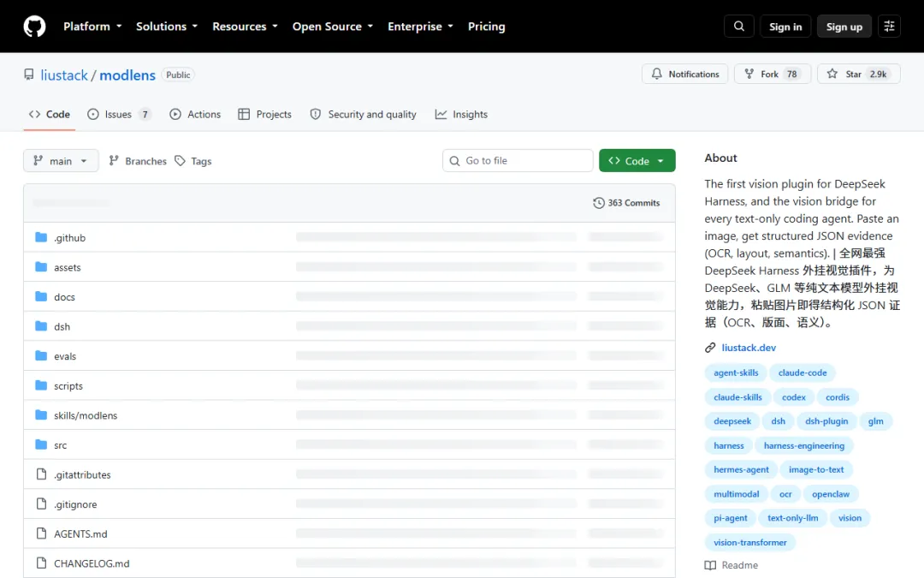Open the text-only-llm topic tag
The image size is (924, 578).
tap(792, 518)
